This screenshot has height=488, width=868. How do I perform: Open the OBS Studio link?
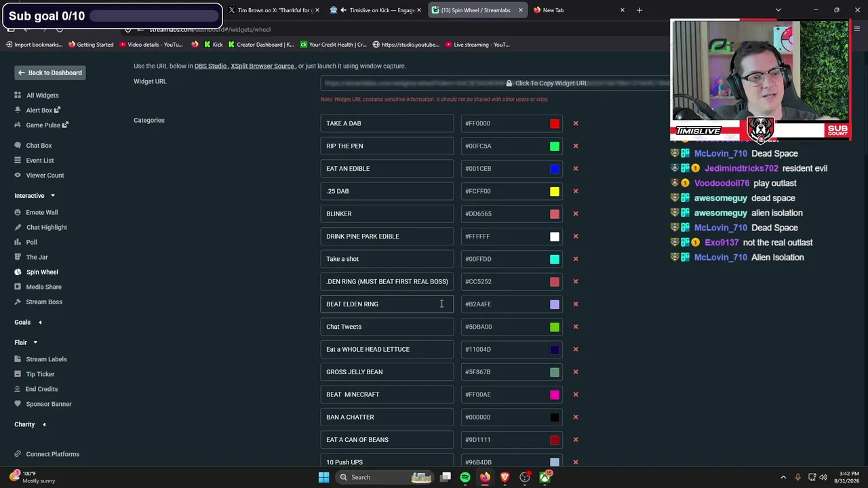[210, 66]
